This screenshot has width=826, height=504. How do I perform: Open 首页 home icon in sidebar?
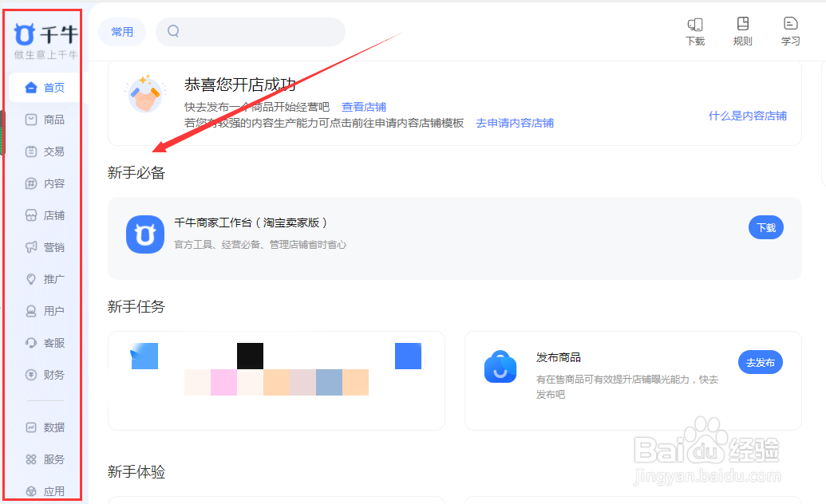click(31, 88)
